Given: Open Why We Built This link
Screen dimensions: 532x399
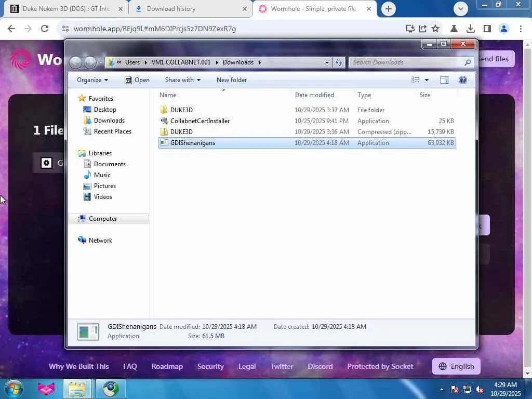Looking at the screenshot, I should [x=79, y=366].
